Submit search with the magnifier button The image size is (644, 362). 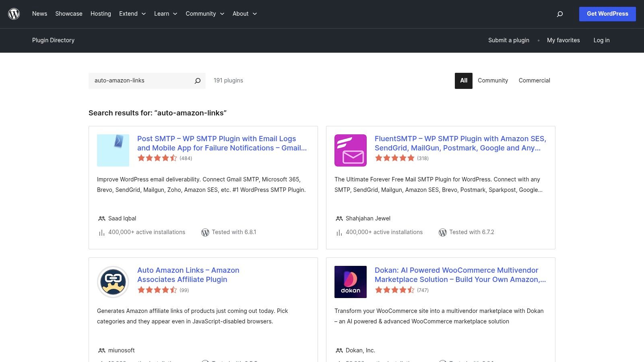pos(198,81)
